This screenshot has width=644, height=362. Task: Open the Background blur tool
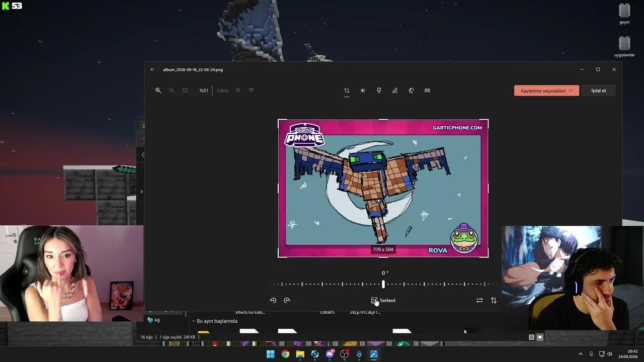pyautogui.click(x=427, y=90)
